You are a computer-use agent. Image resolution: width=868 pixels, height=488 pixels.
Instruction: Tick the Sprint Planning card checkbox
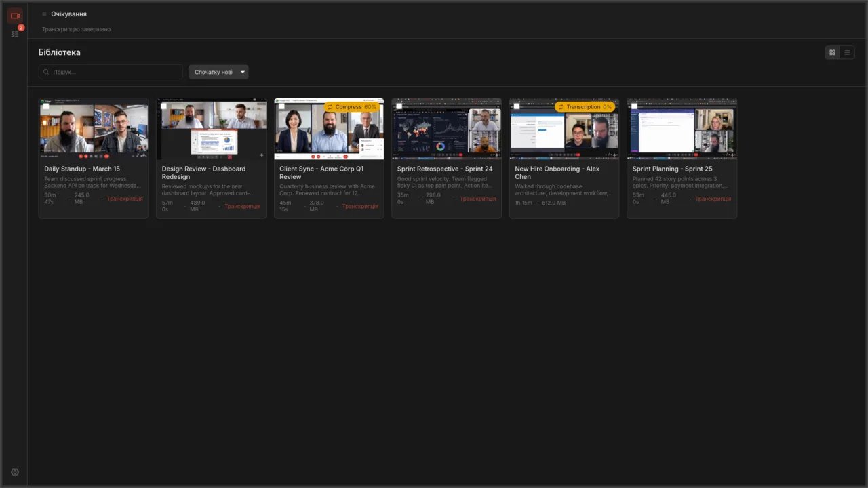pos(634,106)
